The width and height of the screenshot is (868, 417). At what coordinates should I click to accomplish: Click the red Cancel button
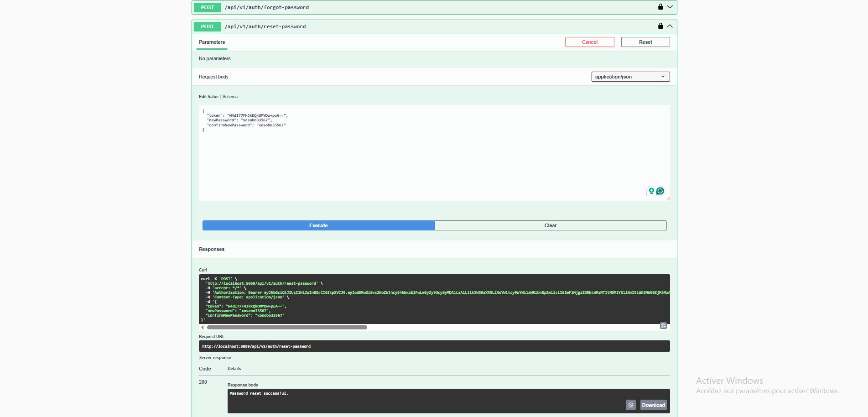589,42
